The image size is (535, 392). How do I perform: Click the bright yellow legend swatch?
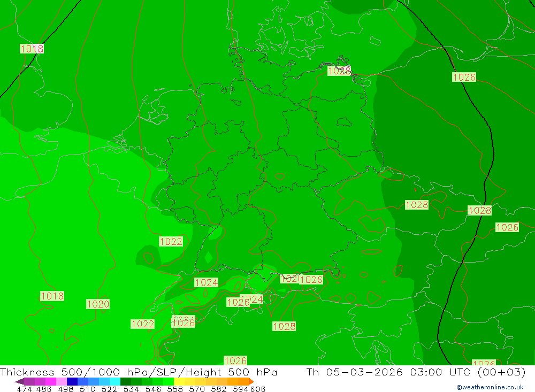coord(179,381)
